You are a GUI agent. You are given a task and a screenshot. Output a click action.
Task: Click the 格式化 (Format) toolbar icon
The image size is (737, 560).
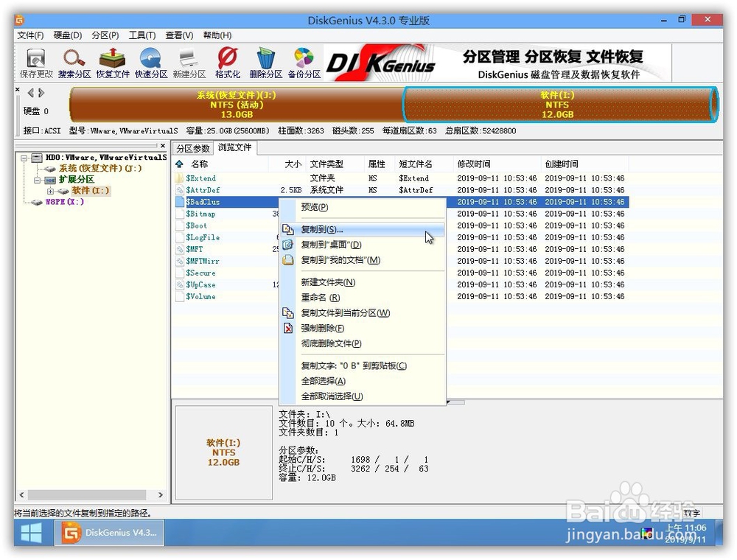[227, 63]
